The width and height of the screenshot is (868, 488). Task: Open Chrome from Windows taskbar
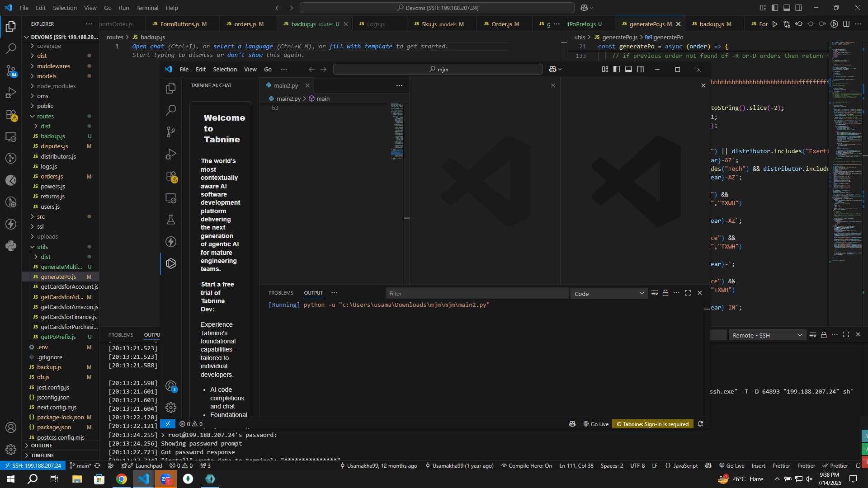point(121,479)
